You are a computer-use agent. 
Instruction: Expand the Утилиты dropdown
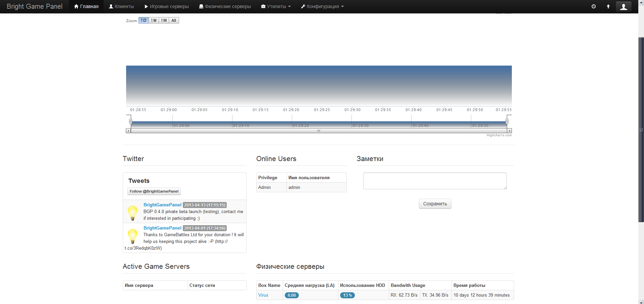tap(276, 6)
